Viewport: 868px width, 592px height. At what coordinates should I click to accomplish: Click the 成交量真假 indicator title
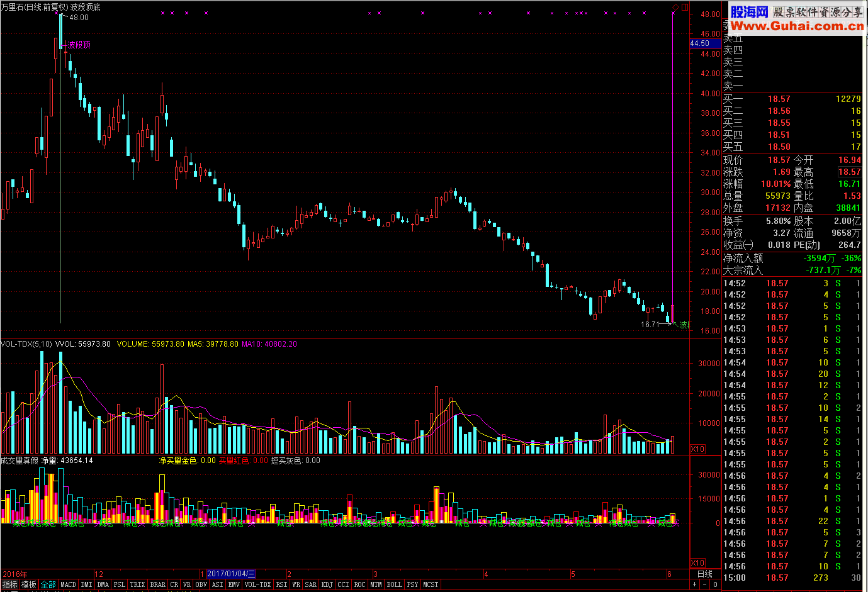[x=20, y=461]
